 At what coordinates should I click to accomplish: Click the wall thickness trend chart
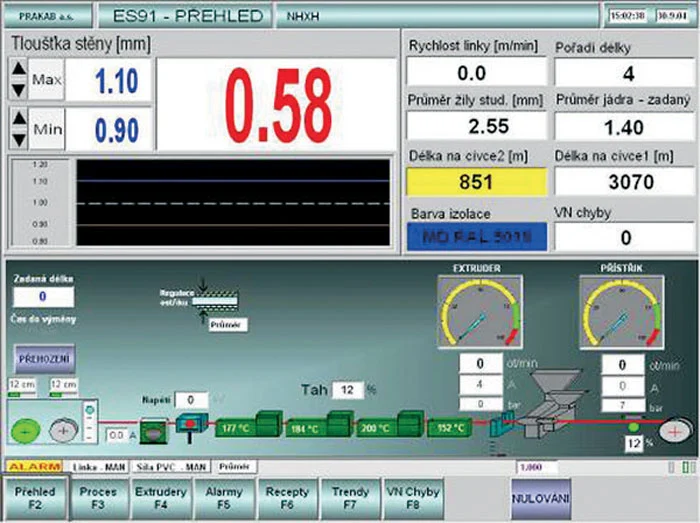tap(233, 203)
